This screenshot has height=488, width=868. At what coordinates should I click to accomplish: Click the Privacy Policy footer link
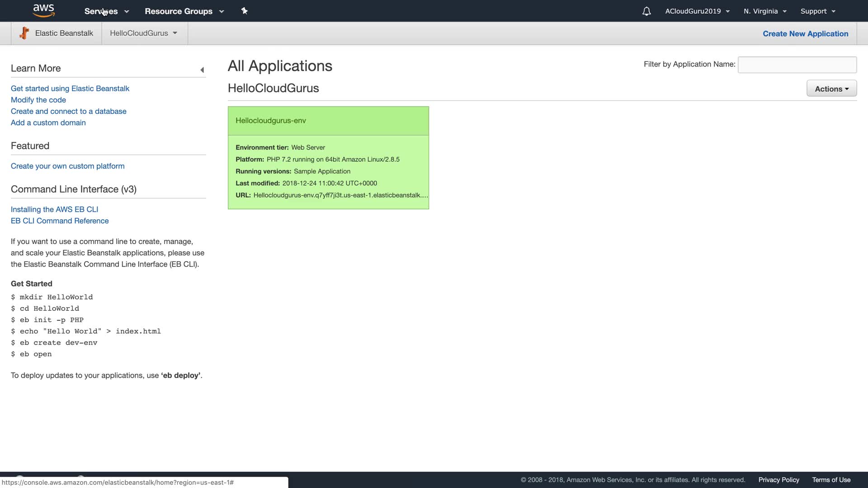pos(778,480)
